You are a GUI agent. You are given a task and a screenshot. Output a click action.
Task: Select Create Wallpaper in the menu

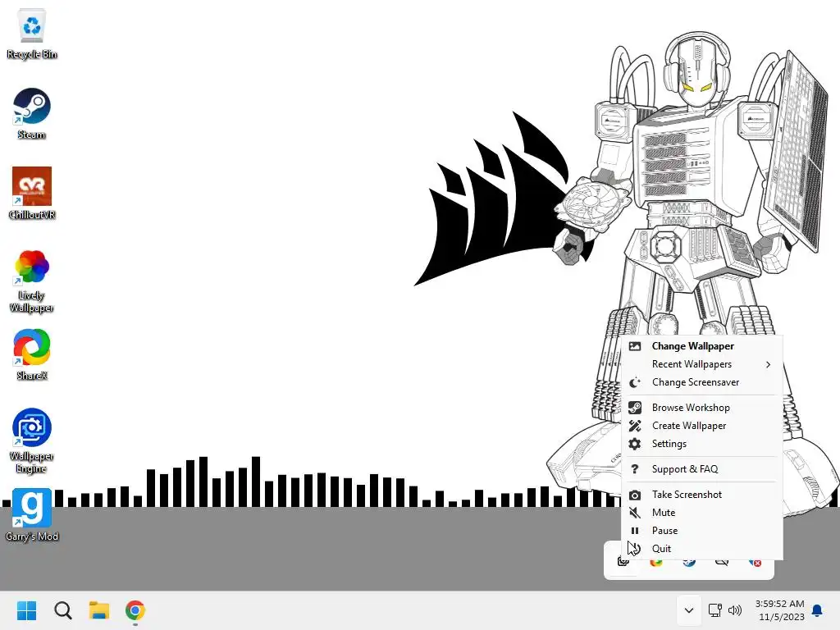coord(702,426)
